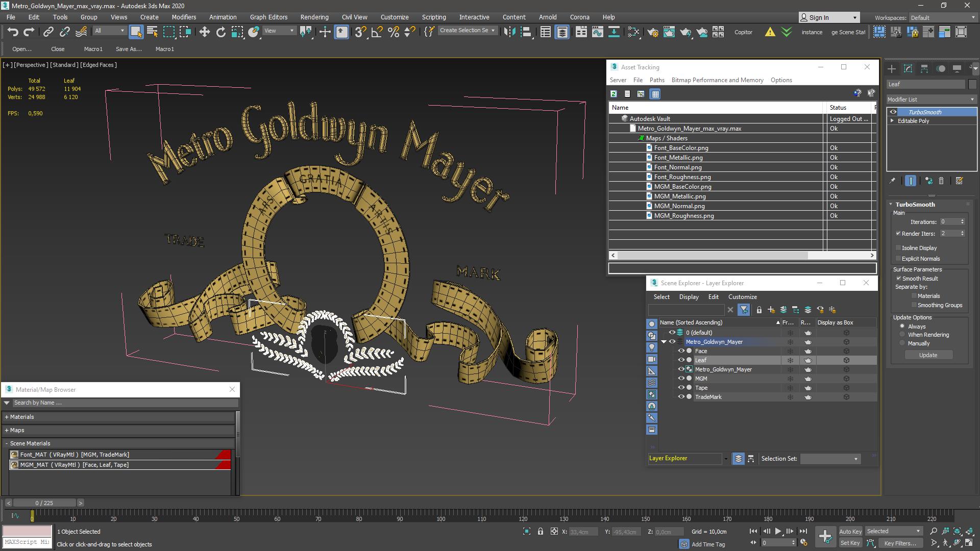Screen dimensions: 980x551
Task: Refresh the Asset Tracking list
Action: 614,94
